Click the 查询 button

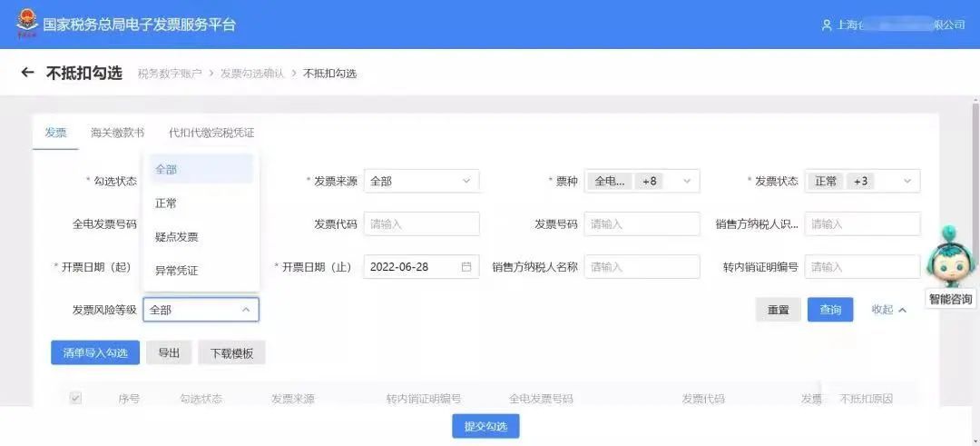pos(830,310)
